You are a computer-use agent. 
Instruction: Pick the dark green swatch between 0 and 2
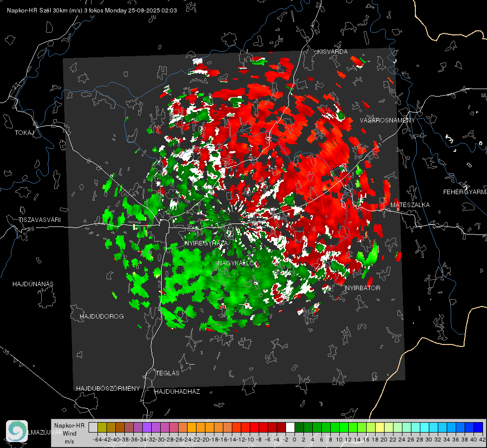coord(299,428)
